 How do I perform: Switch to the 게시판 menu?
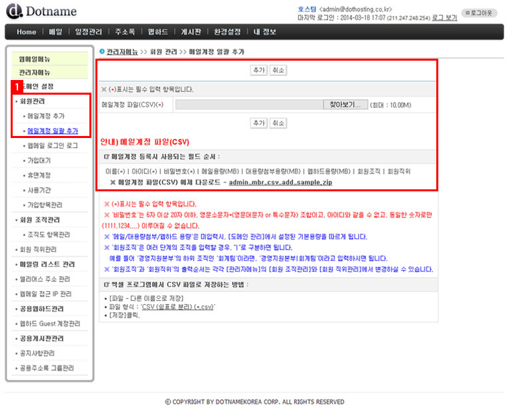coord(192,32)
